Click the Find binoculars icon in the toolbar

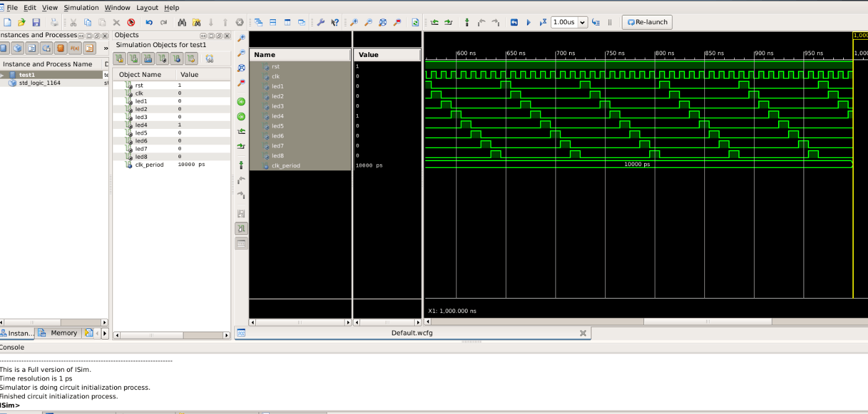coord(182,22)
